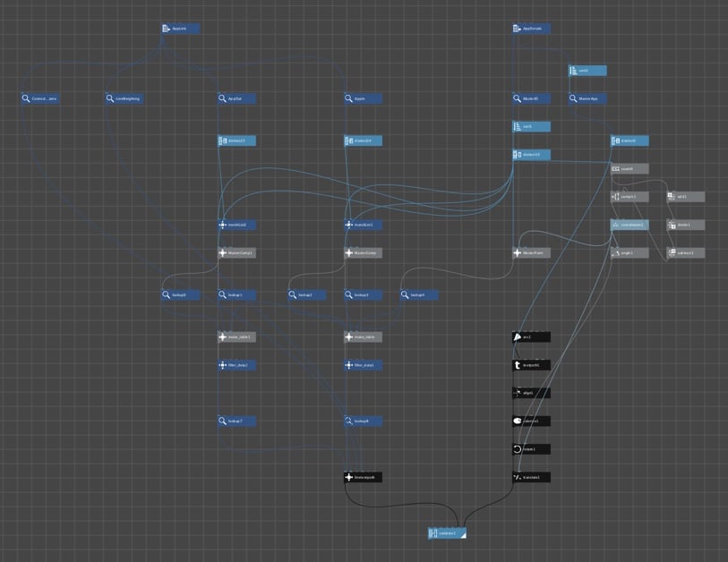The width and height of the screenshot is (728, 562).
Task: Select the add1 math node
Action: click(686, 197)
